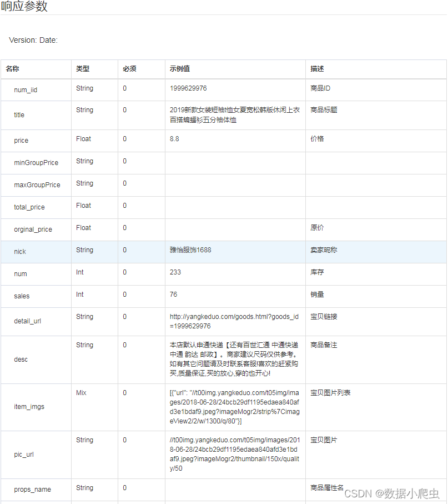Select the 'Version: Date:' text
Viewport: 448px width, 504px height.
click(x=33, y=40)
